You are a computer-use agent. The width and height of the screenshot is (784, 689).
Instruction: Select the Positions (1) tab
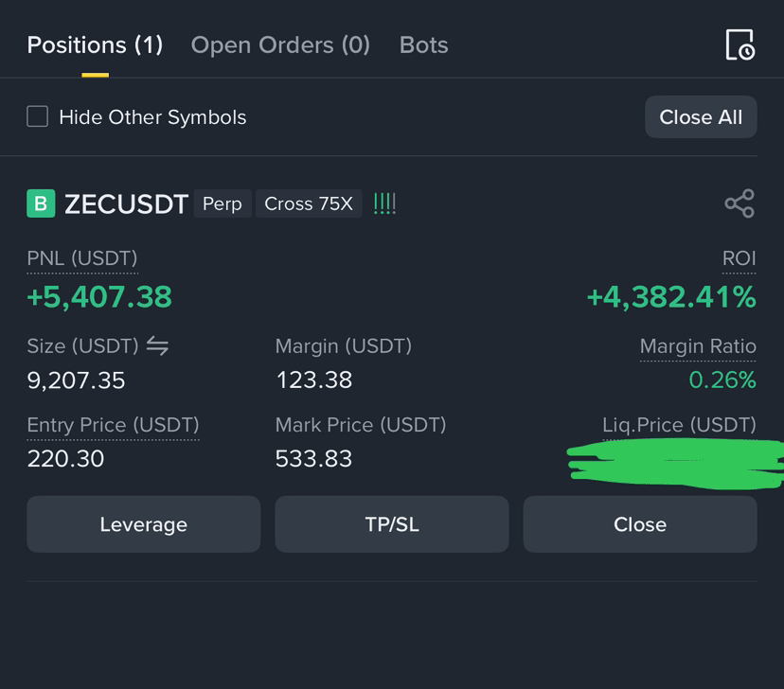(95, 45)
